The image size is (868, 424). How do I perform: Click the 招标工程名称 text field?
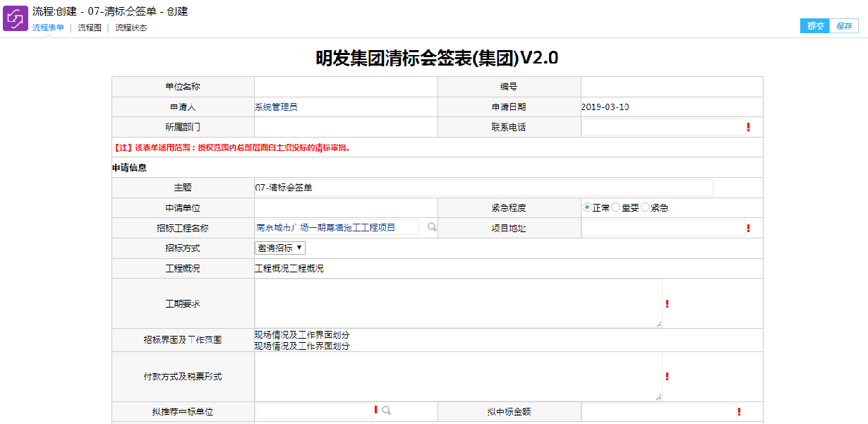(337, 227)
